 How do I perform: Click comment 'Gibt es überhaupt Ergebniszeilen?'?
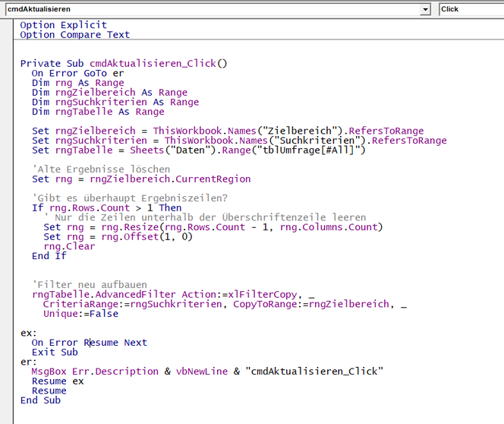click(x=130, y=198)
